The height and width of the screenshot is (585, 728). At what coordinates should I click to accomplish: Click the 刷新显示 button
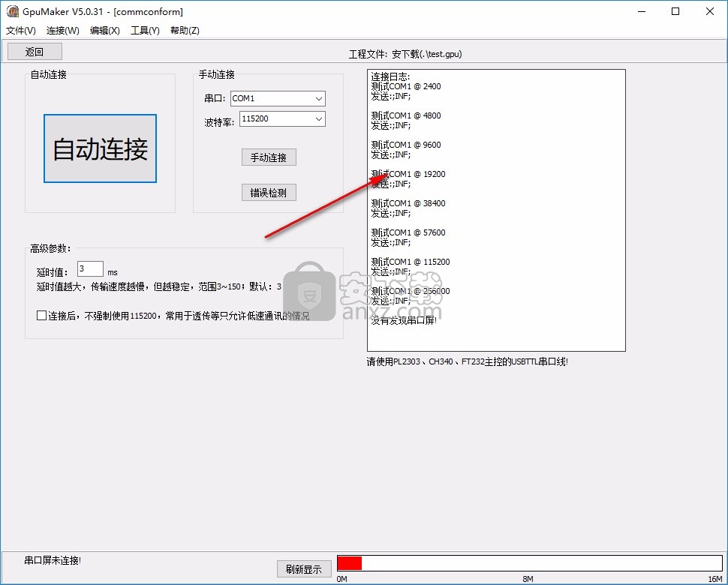tap(304, 568)
